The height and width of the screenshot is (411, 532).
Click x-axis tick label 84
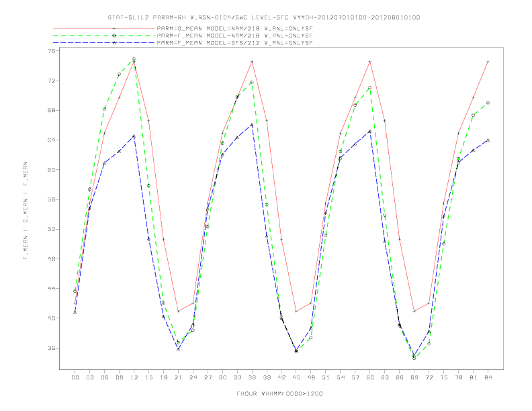click(488, 377)
